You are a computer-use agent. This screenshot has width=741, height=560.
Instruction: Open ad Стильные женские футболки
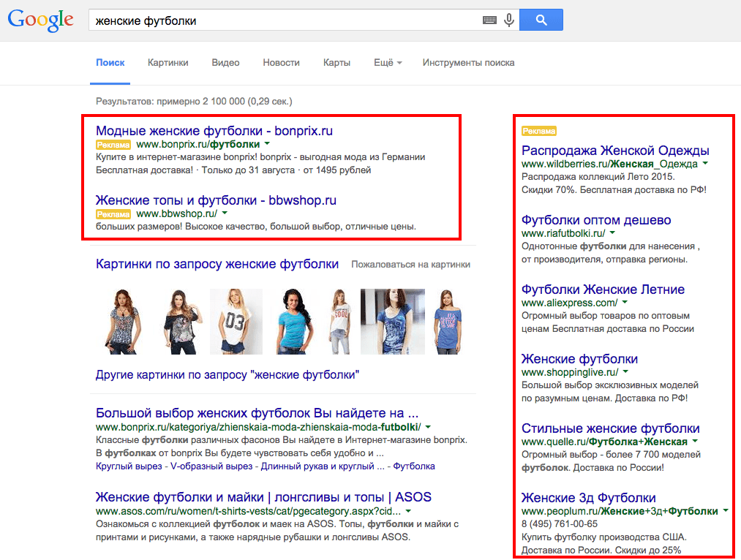tap(611, 428)
